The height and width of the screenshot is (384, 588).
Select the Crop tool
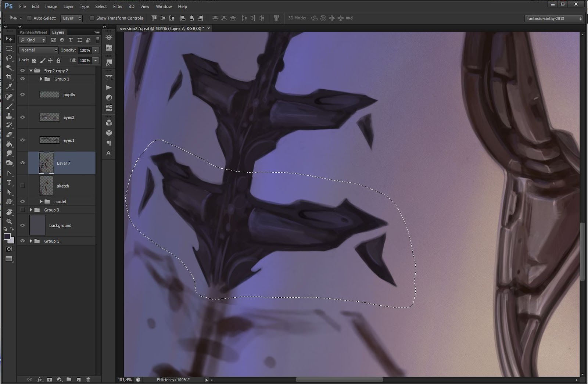[9, 77]
